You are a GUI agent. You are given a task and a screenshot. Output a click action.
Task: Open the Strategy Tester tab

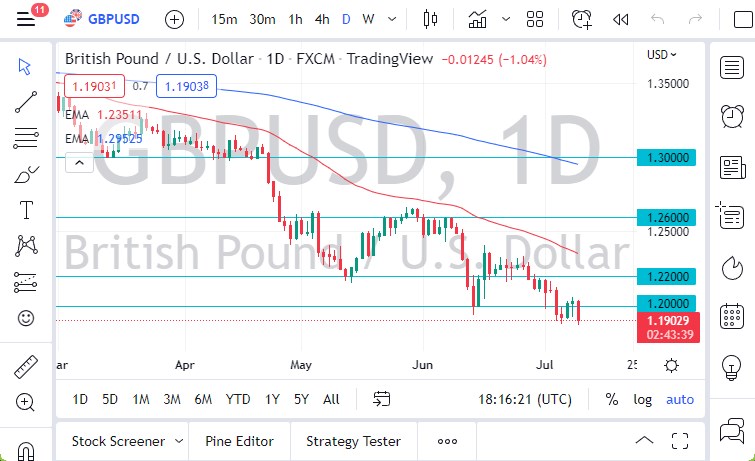353,441
